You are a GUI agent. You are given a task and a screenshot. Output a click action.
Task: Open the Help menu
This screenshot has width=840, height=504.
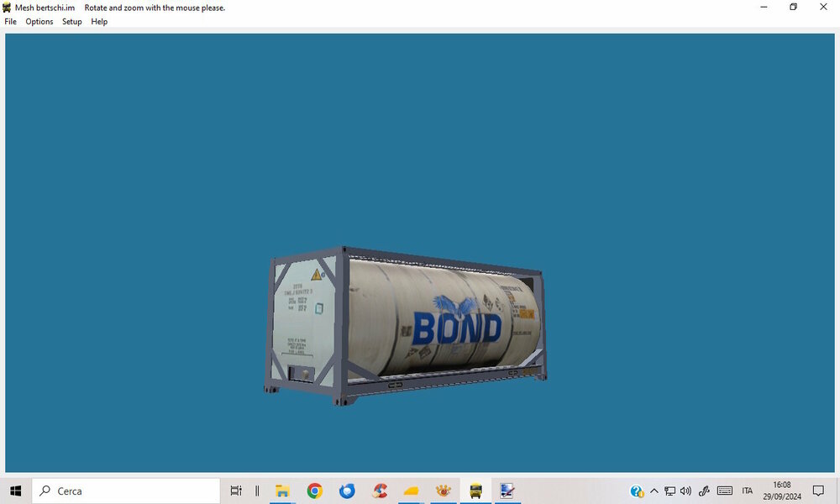(x=99, y=22)
